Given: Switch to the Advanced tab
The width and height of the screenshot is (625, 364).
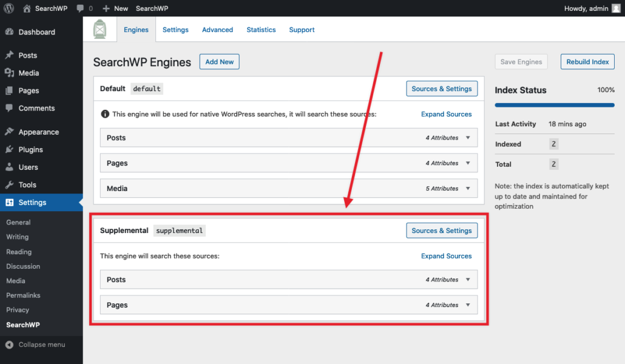Looking at the screenshot, I should point(217,30).
